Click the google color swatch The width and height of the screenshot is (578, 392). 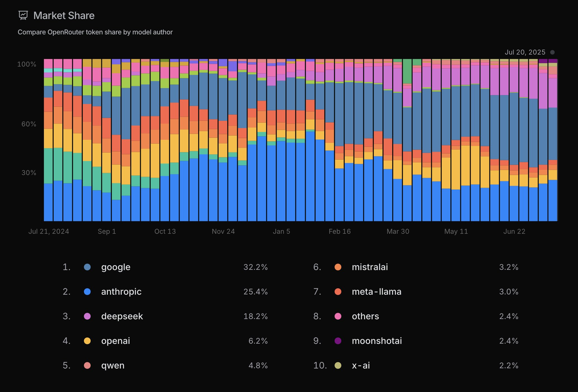pyautogui.click(x=87, y=267)
